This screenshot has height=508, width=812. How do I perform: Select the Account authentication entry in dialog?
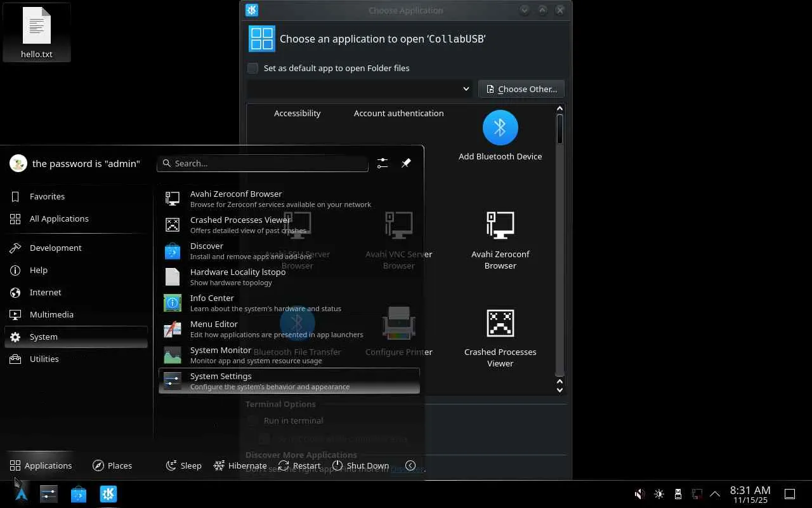click(x=399, y=113)
